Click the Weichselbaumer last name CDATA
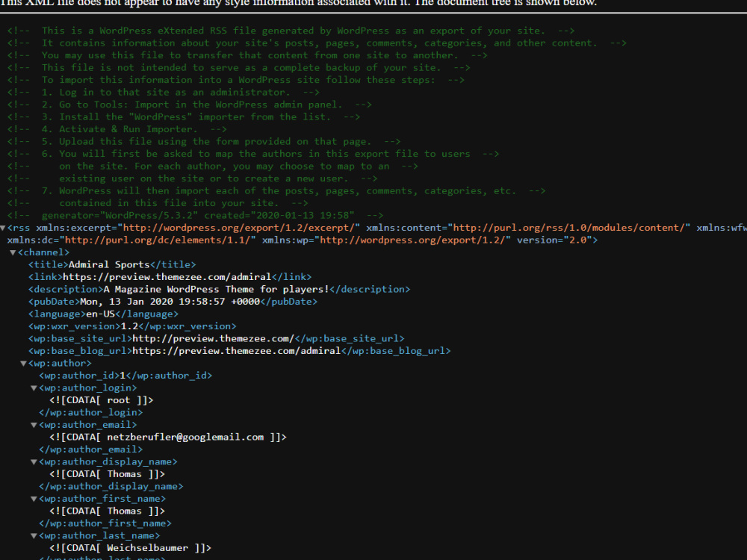 [130, 549]
